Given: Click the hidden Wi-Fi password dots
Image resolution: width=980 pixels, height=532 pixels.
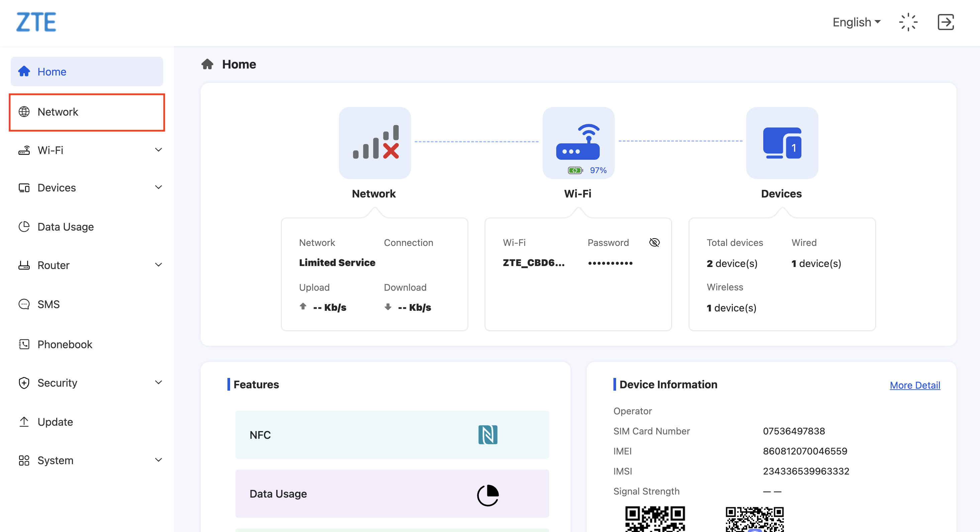Looking at the screenshot, I should [610, 263].
